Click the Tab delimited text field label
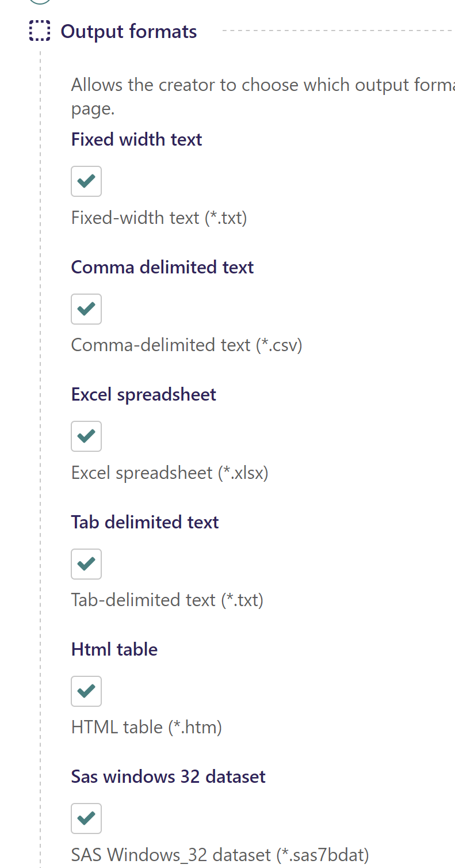Image resolution: width=455 pixels, height=868 pixels. (x=144, y=522)
